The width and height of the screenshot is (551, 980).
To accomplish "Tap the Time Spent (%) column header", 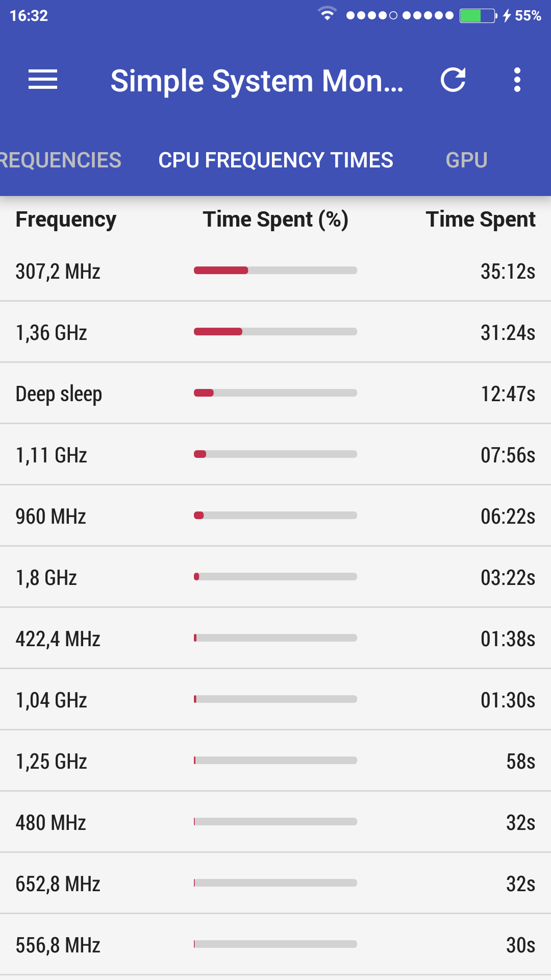I will click(x=275, y=219).
